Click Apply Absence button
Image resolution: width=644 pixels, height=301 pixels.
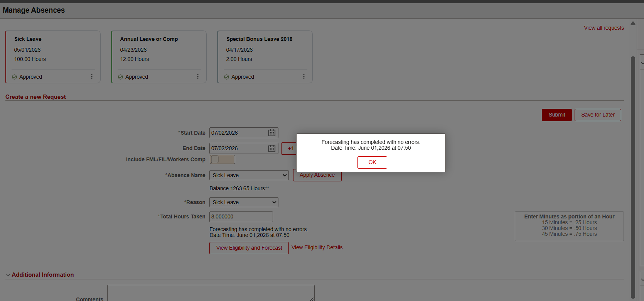(x=317, y=176)
